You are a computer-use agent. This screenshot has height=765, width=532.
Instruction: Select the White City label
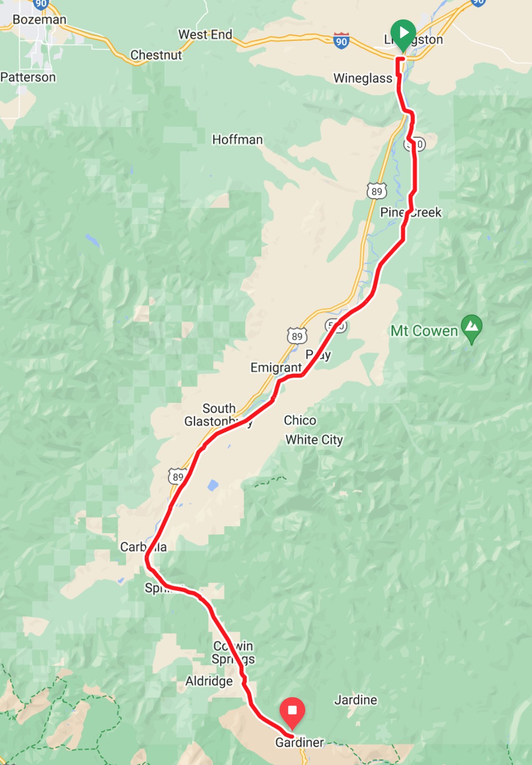tap(314, 440)
